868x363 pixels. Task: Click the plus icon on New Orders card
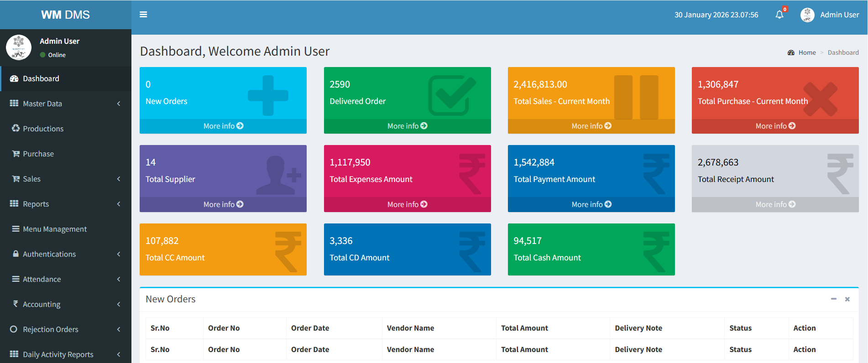point(268,95)
